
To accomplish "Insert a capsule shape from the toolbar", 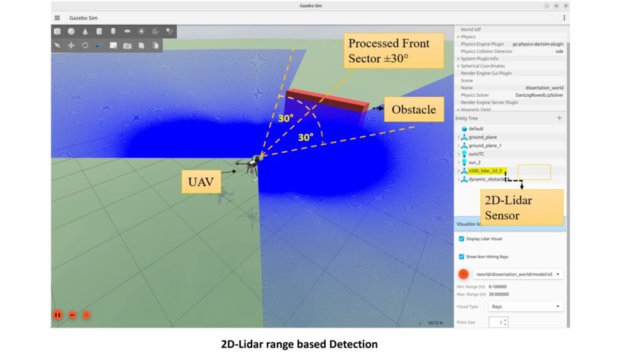I will (x=113, y=31).
